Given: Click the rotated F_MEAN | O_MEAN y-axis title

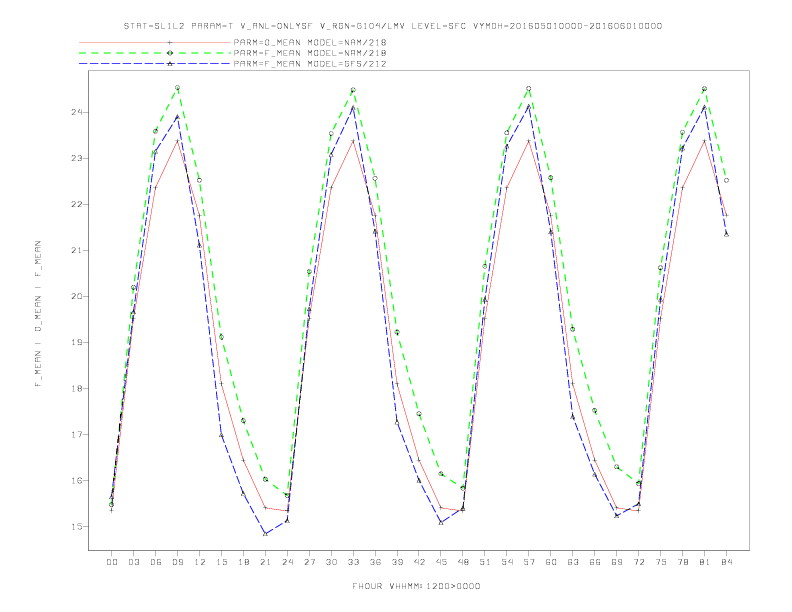Looking at the screenshot, I should click(x=38, y=314).
